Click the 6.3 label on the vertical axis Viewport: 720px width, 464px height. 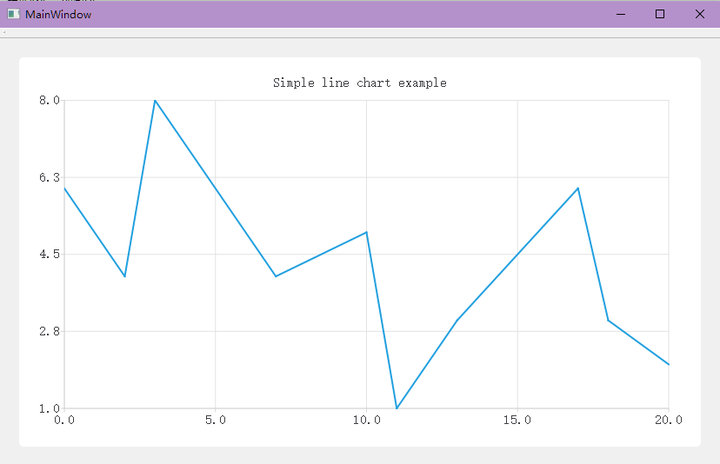pyautogui.click(x=49, y=177)
